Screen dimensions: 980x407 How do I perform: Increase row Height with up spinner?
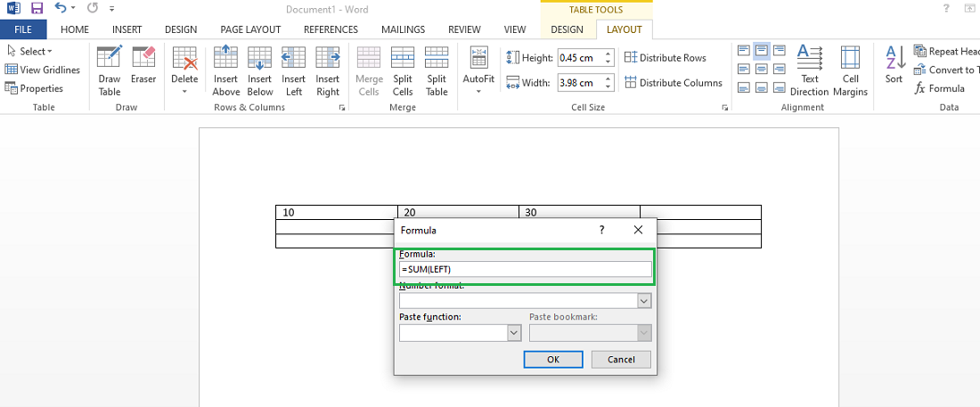608,53
